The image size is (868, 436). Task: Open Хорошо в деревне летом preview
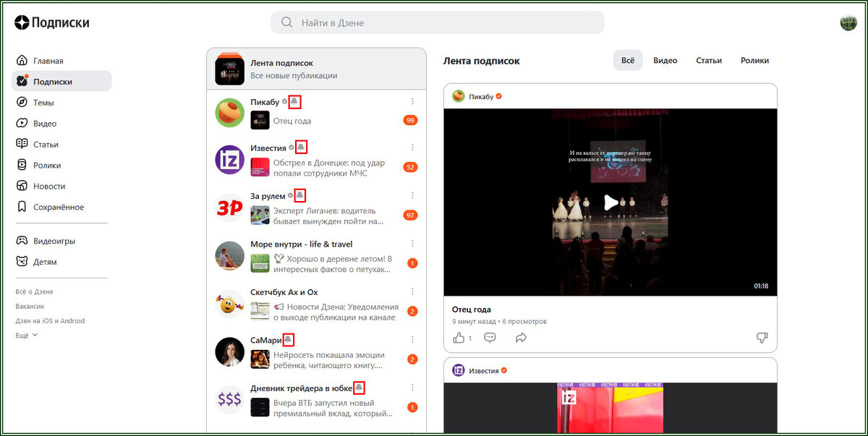click(x=333, y=264)
